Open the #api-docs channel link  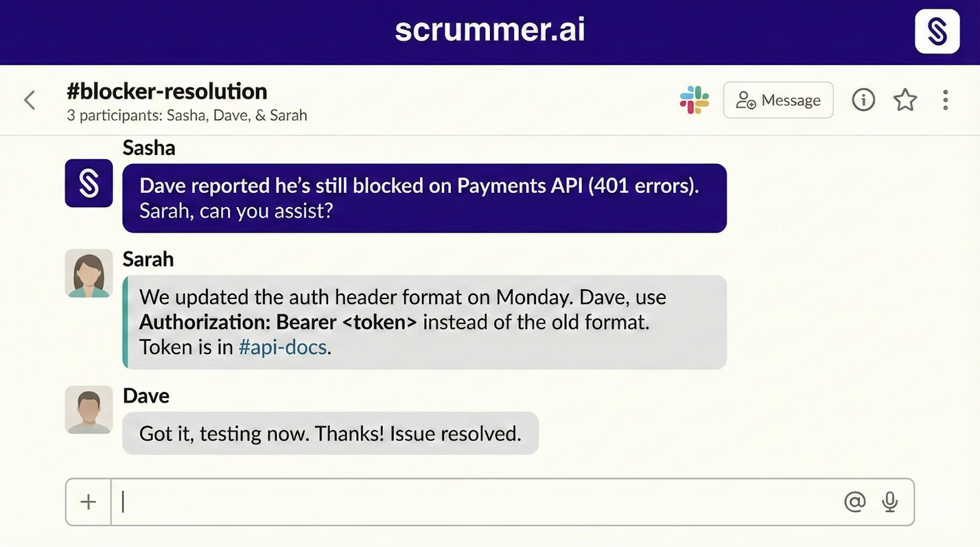point(282,347)
